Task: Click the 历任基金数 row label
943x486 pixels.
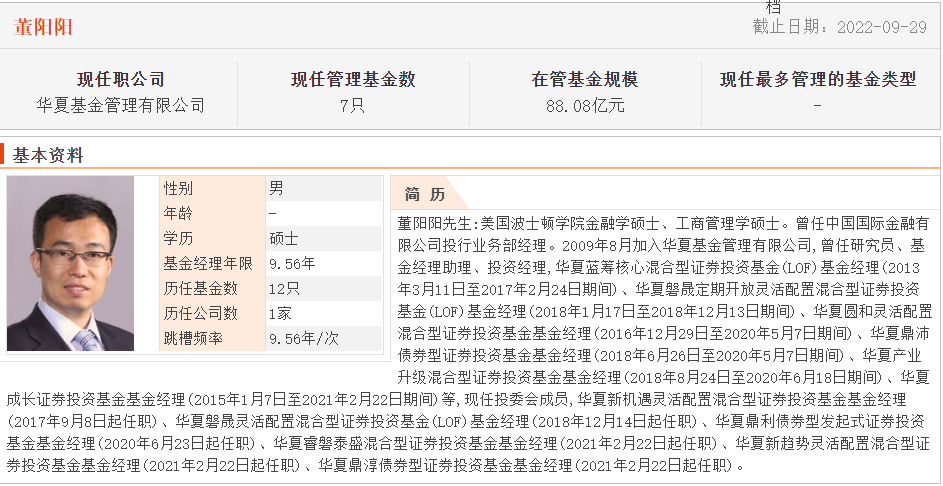Action: (x=200, y=289)
